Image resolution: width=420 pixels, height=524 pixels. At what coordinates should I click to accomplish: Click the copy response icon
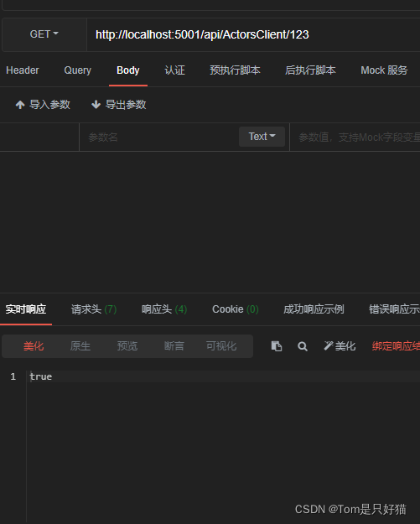277,346
